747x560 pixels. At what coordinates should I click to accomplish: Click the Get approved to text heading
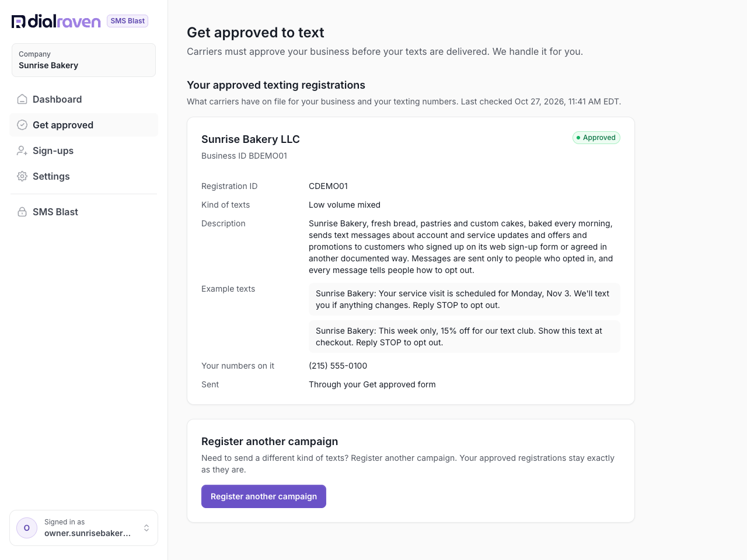256,33
